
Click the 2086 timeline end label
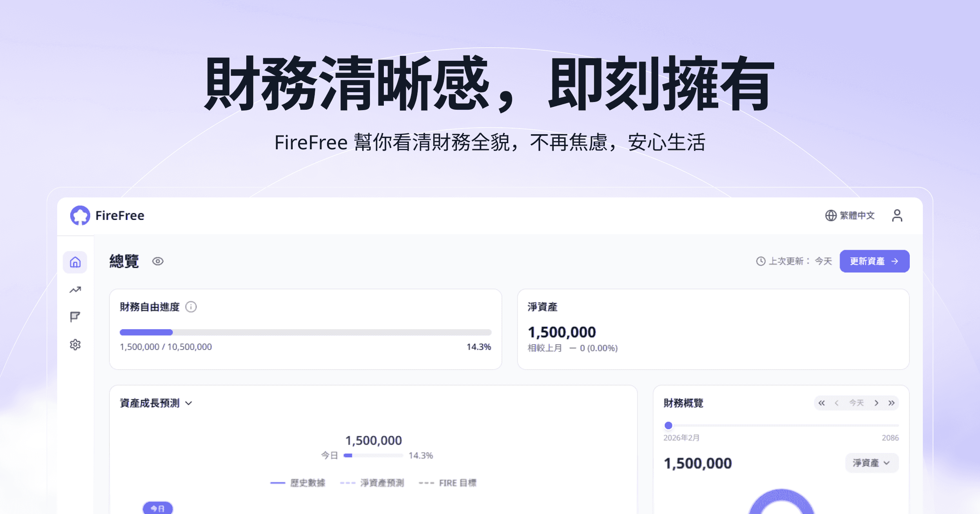coord(890,438)
